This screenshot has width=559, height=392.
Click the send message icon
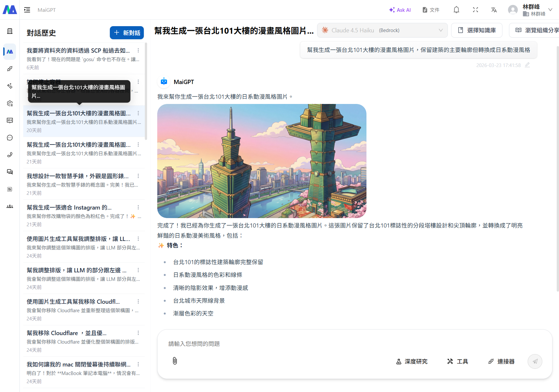click(x=535, y=361)
